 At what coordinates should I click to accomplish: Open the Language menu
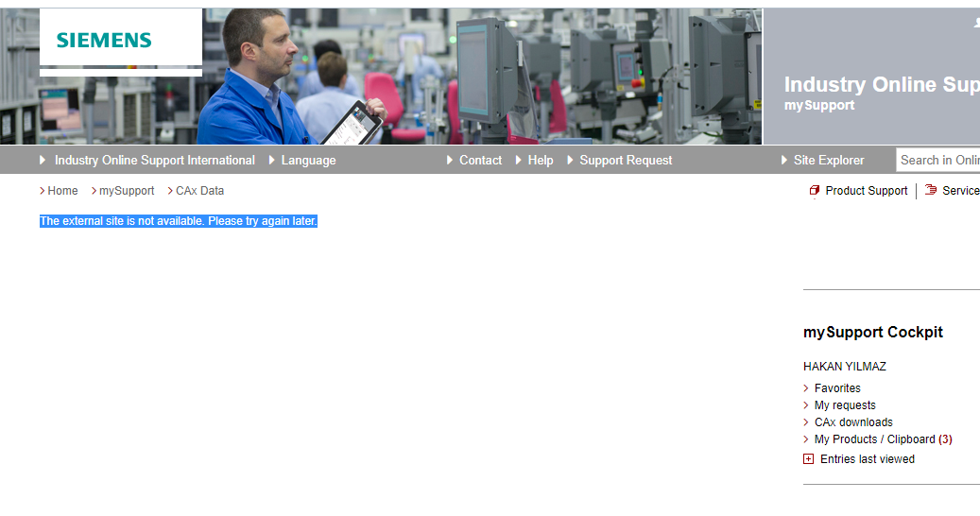[x=308, y=161]
